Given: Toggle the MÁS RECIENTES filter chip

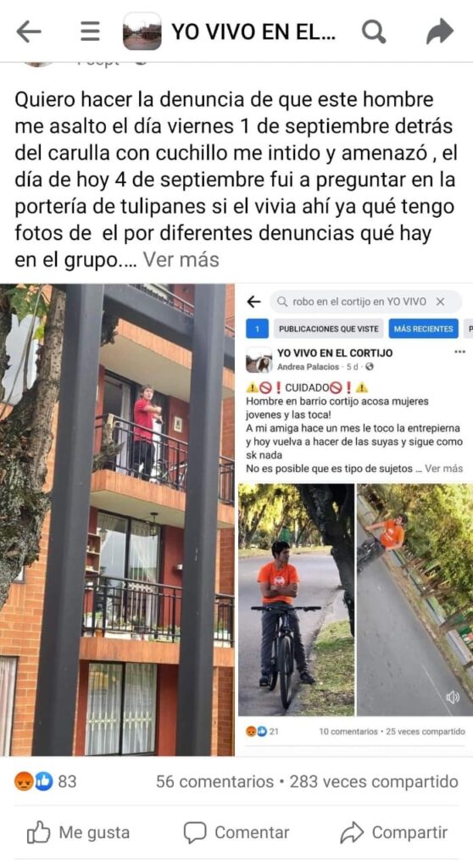Looking at the screenshot, I should pyautogui.click(x=423, y=328).
